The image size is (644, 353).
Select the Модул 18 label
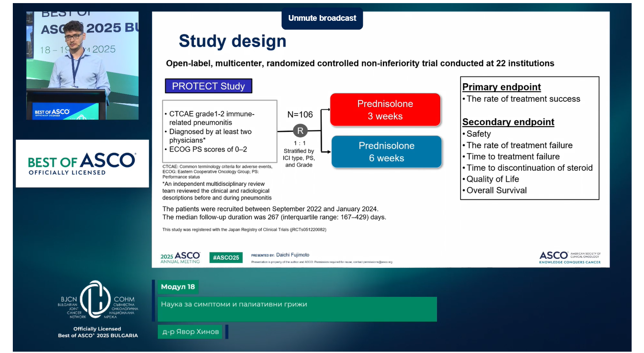pyautogui.click(x=178, y=287)
